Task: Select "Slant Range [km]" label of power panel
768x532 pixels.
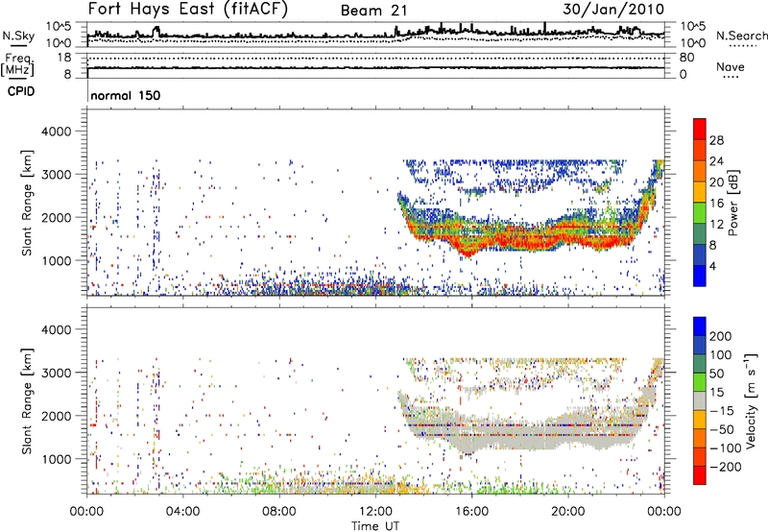Action: [x=27, y=203]
